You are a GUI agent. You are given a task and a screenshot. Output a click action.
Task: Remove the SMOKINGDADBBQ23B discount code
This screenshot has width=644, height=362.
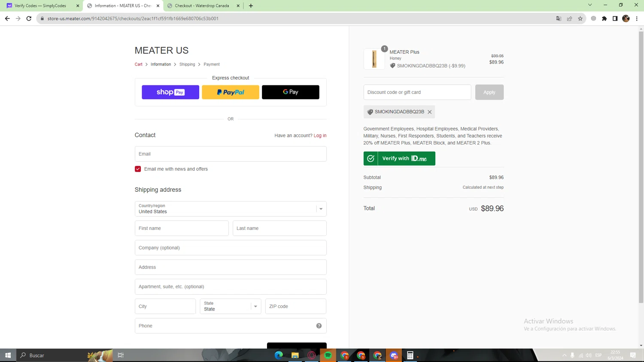pos(429,112)
